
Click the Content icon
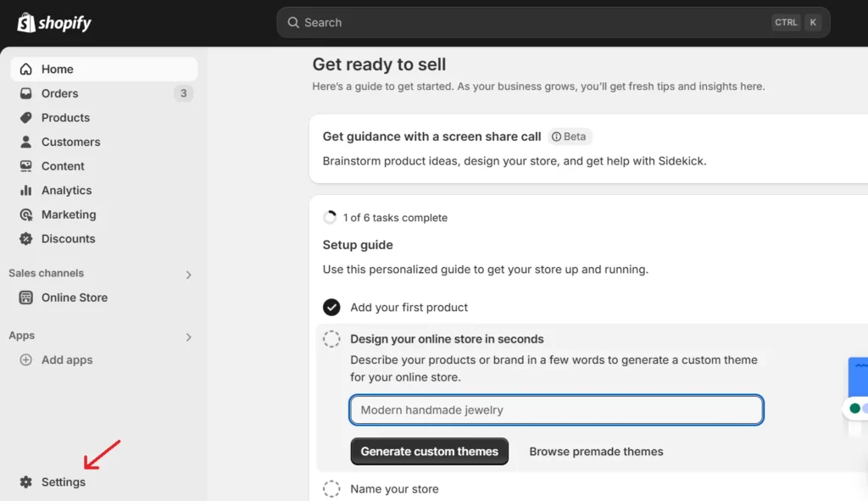(26, 166)
